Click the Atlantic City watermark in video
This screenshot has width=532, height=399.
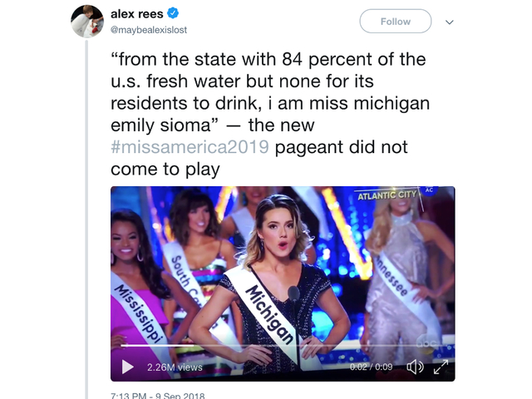pyautogui.click(x=387, y=196)
